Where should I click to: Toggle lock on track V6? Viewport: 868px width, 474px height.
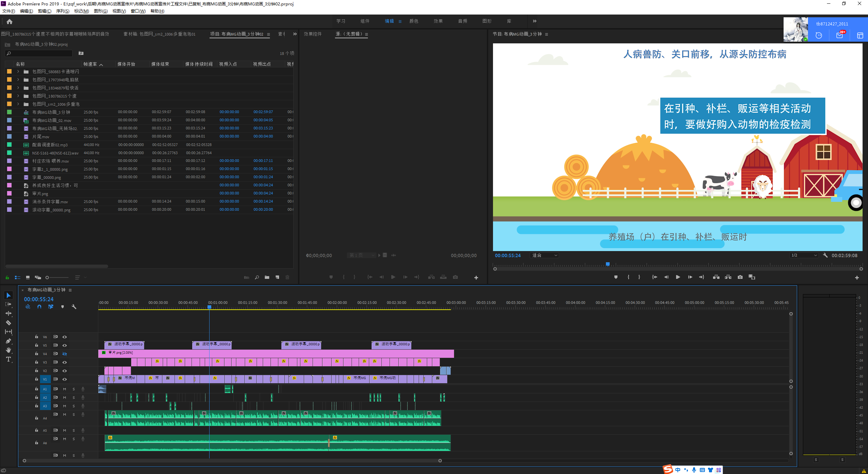tap(36, 337)
